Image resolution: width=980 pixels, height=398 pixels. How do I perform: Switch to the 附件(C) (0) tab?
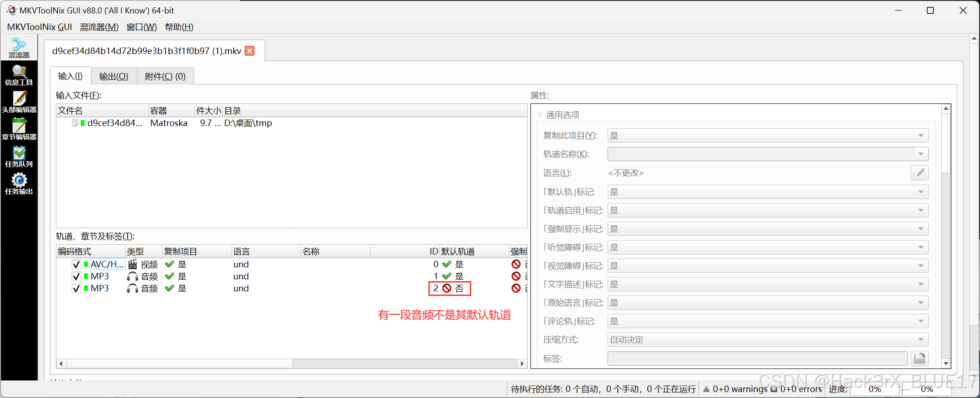pos(165,76)
